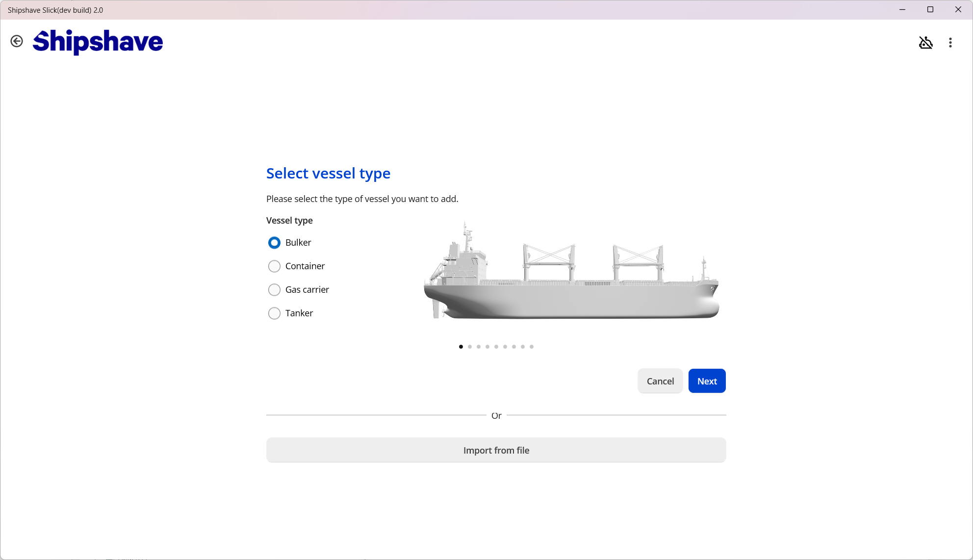Select the fifth carousel dot

click(496, 347)
